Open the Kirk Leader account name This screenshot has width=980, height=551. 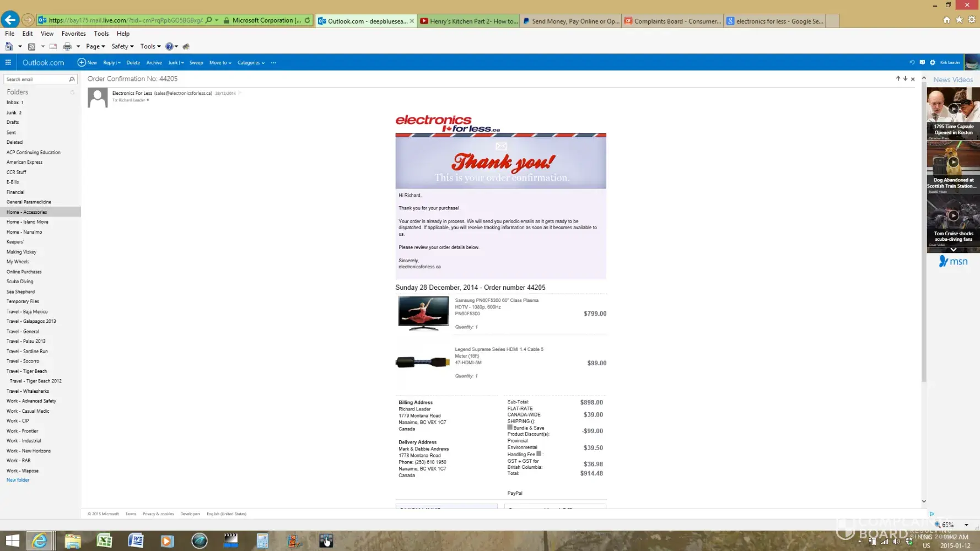click(x=950, y=63)
